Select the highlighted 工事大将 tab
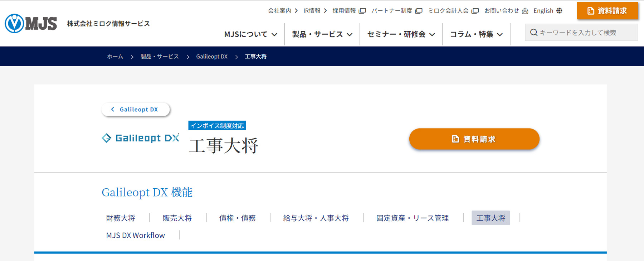This screenshot has width=644, height=261. pos(491,218)
